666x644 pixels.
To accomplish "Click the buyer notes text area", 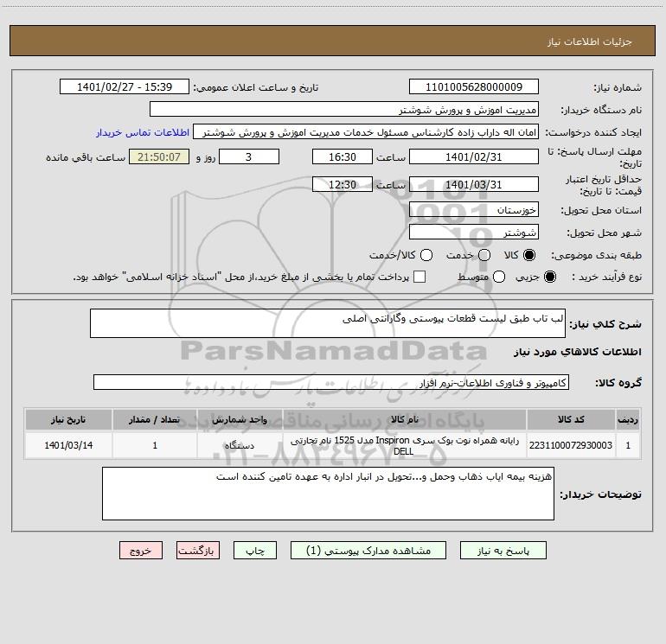I will pyautogui.click(x=328, y=494).
